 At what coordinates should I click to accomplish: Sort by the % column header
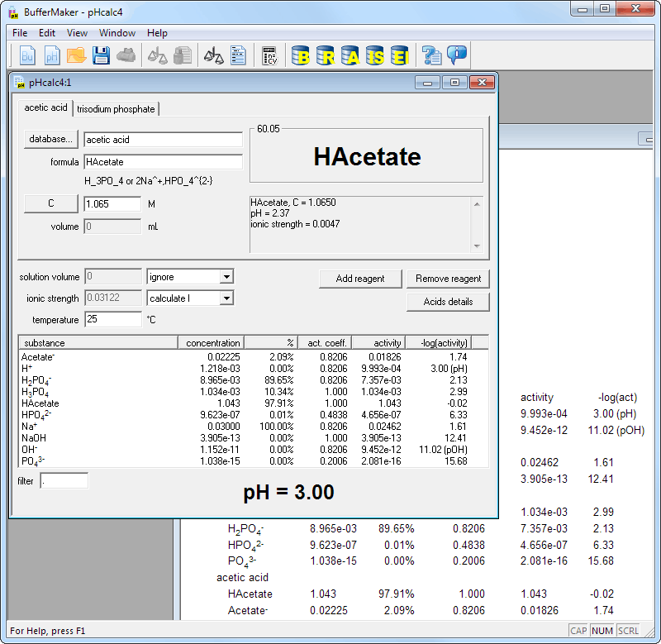click(x=272, y=343)
